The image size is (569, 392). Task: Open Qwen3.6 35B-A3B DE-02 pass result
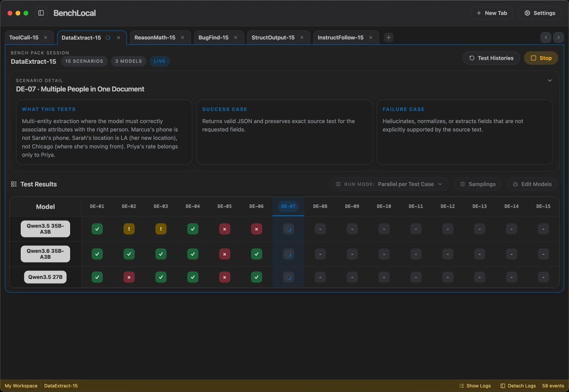pyautogui.click(x=129, y=254)
